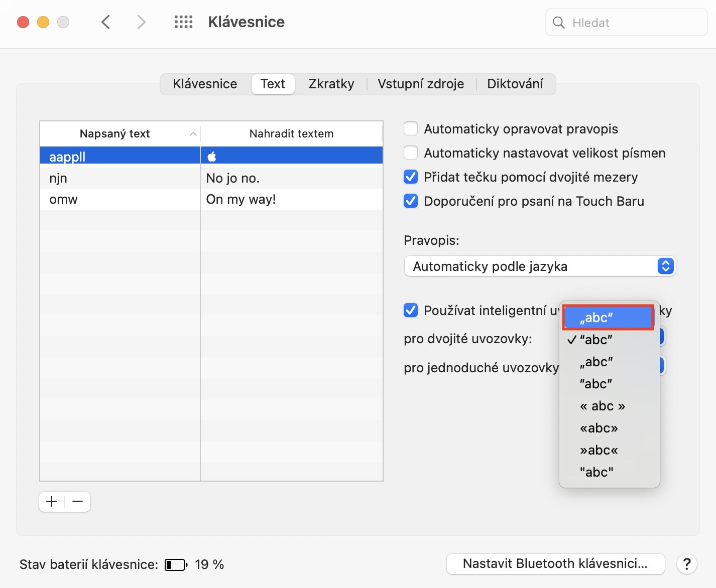716x588 pixels.
Task: Go back using the left chevron arrow
Action: click(x=105, y=22)
